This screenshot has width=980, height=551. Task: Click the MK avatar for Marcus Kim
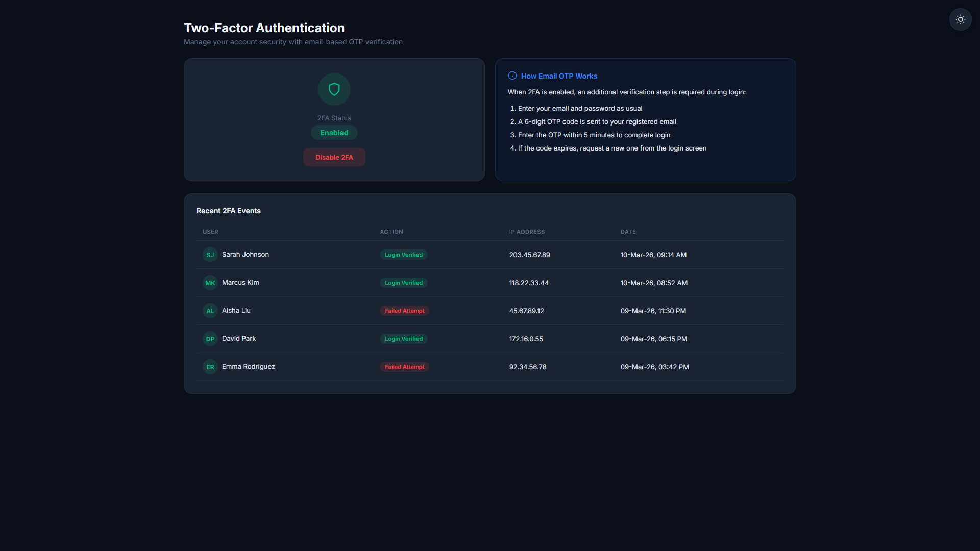(x=210, y=283)
